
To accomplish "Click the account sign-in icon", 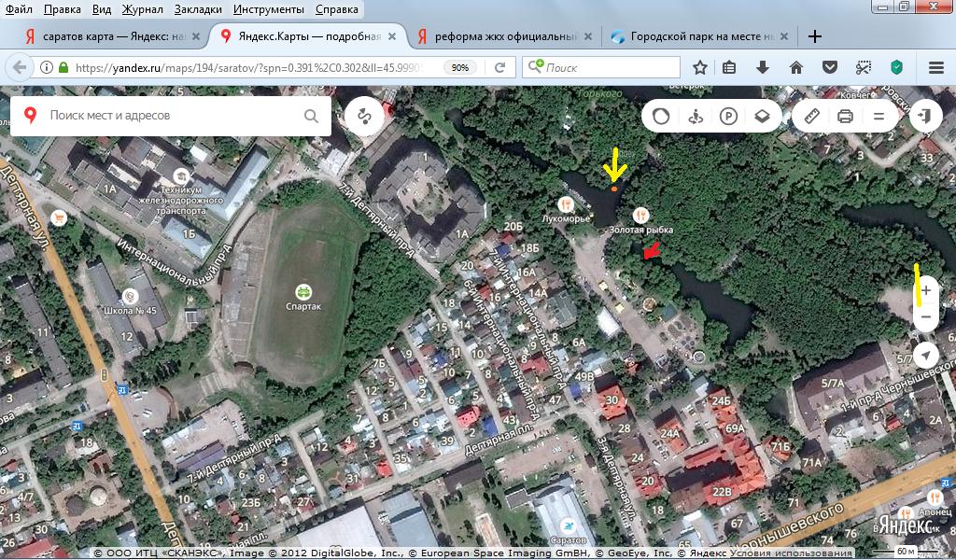I will point(925,116).
